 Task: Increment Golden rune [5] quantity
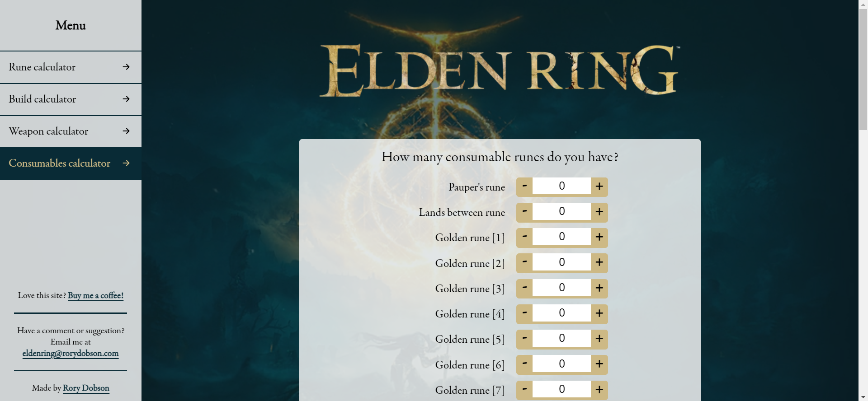pyautogui.click(x=599, y=339)
